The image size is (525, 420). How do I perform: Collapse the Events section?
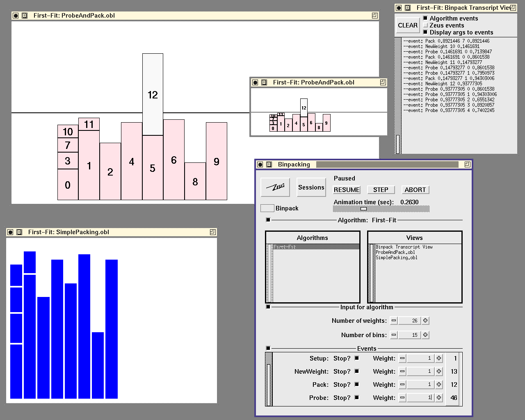click(x=268, y=348)
